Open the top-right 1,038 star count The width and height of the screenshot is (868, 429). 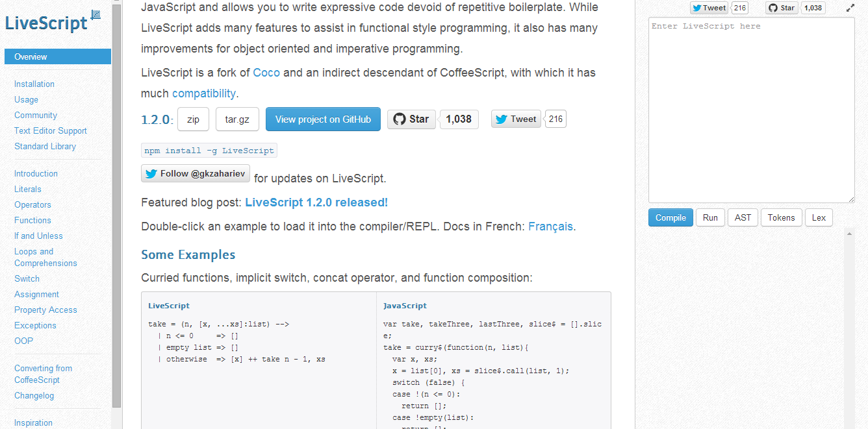(813, 8)
